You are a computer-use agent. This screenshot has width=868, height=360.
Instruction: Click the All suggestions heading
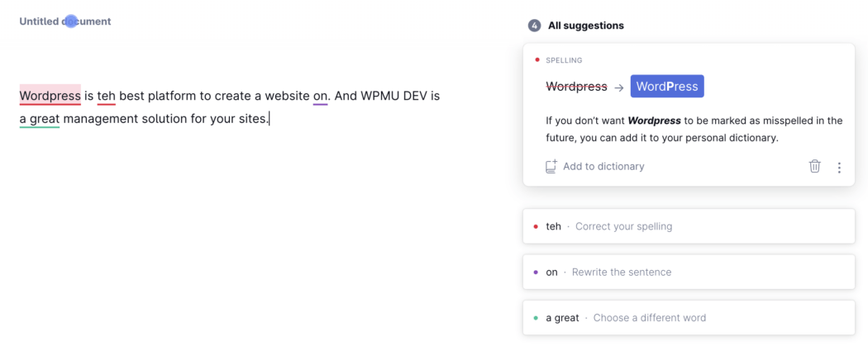(x=585, y=26)
